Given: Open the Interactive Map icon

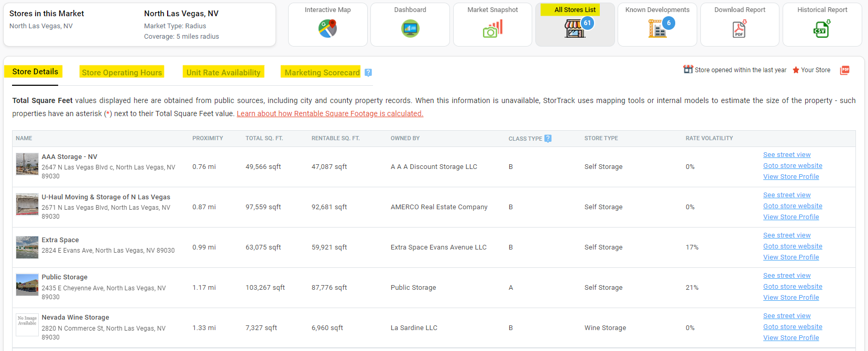Looking at the screenshot, I should [x=328, y=28].
